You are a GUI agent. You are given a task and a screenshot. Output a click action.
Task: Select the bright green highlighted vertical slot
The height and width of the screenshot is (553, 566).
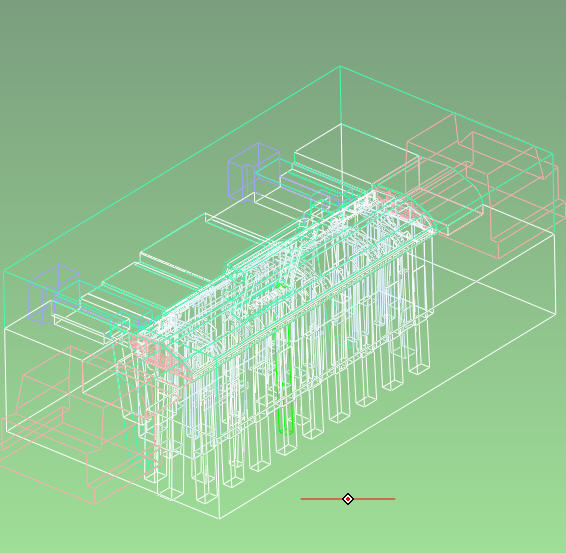pos(284,359)
